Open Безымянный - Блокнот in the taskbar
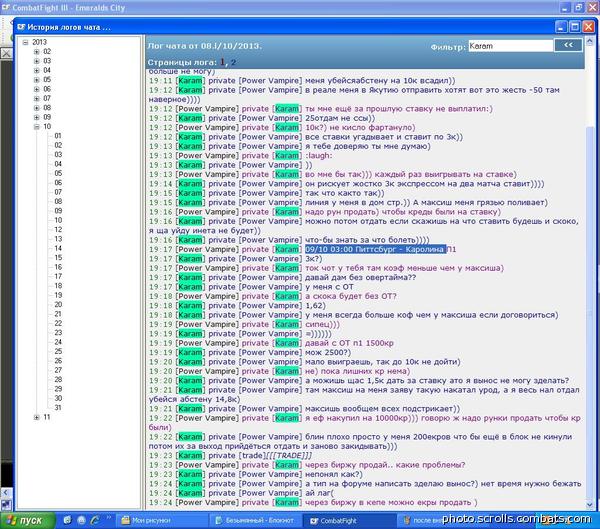Screen dimensions: 600x529 click(254, 521)
